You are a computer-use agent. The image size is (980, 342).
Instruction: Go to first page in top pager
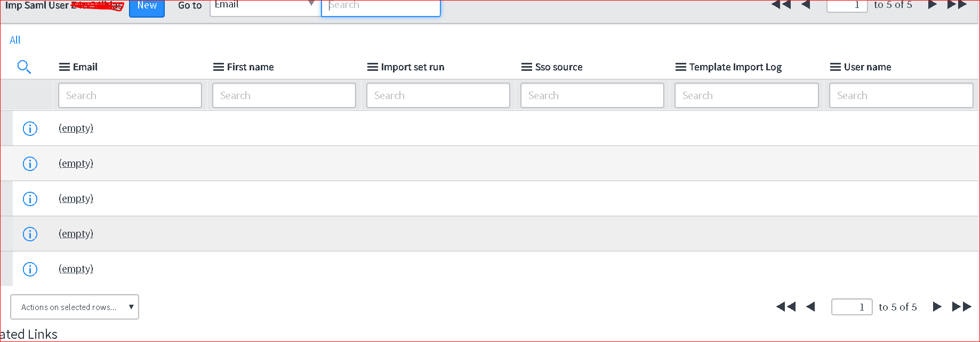click(x=781, y=5)
